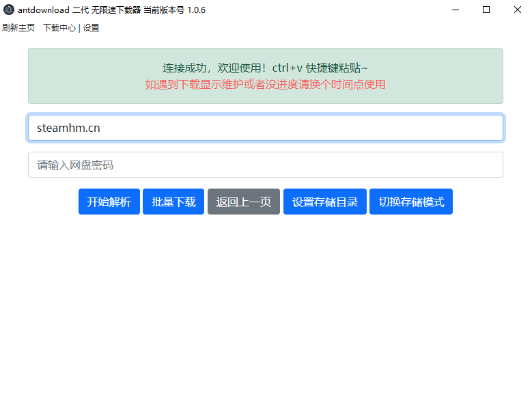Screen dimensions: 532x399
Task: Go to 下载中心 in the menu bar
Action: pos(59,28)
